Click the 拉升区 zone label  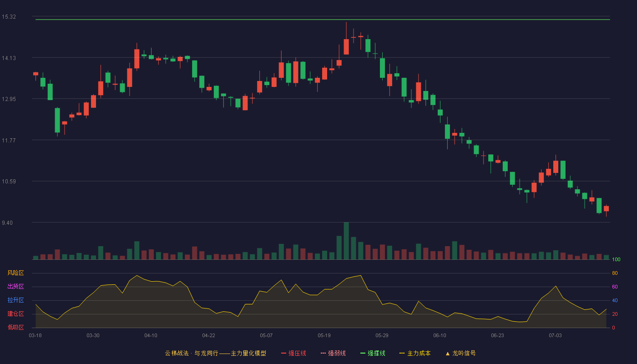pos(15,300)
